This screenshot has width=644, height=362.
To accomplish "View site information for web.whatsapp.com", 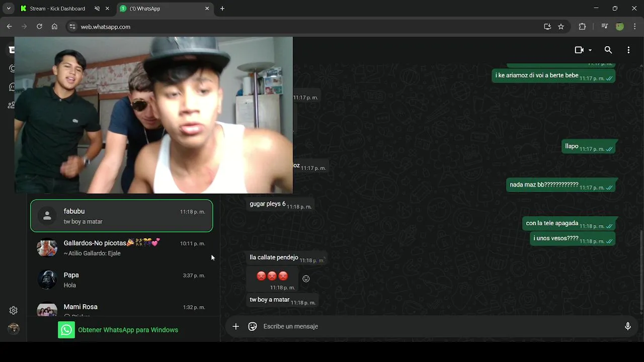I will pos(72,27).
